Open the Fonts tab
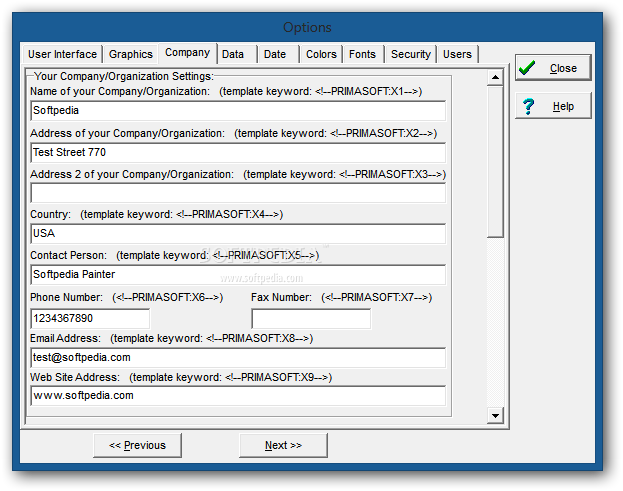Viewport: 623px width, 491px height. [x=362, y=54]
